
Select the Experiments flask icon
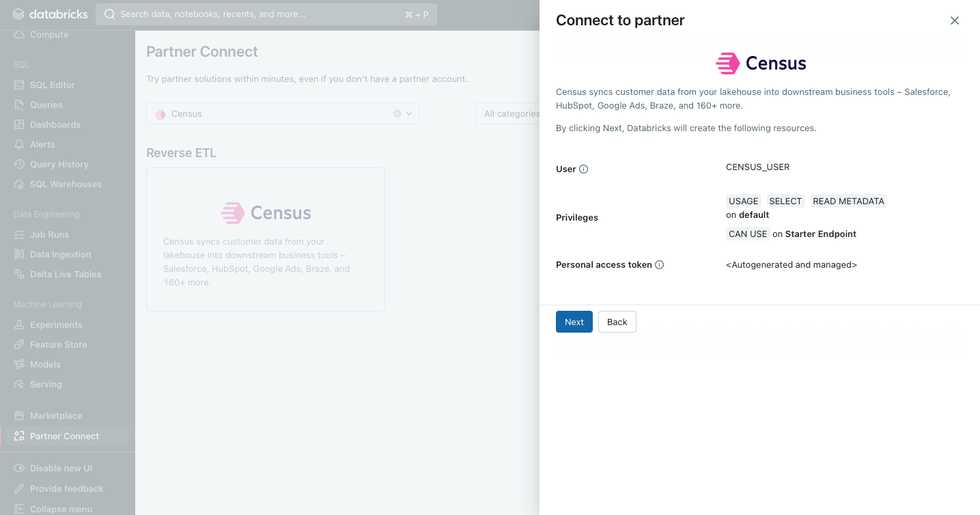19,324
